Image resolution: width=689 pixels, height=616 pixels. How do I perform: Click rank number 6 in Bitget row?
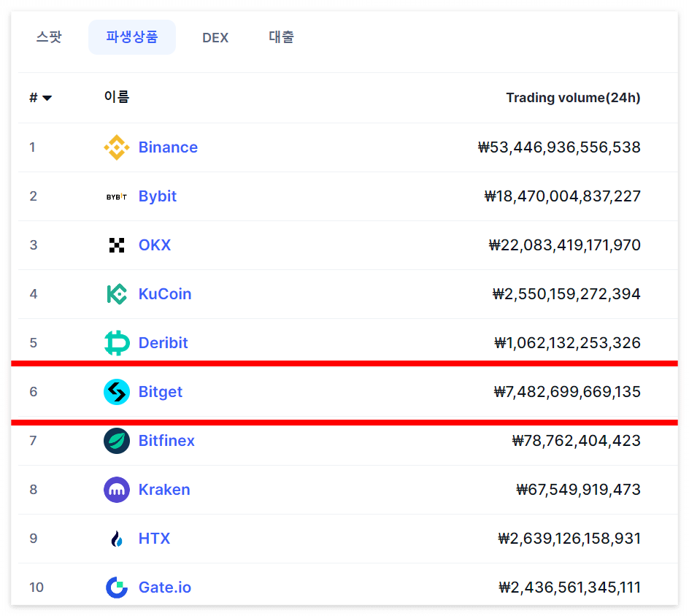(34, 392)
